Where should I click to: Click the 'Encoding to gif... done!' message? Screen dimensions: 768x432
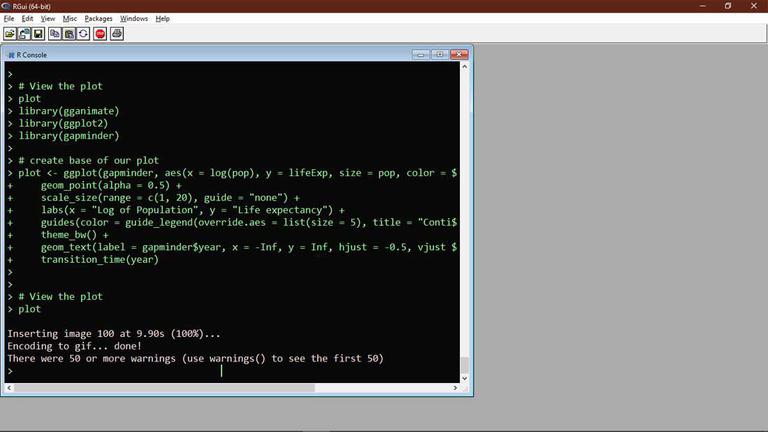(x=74, y=346)
